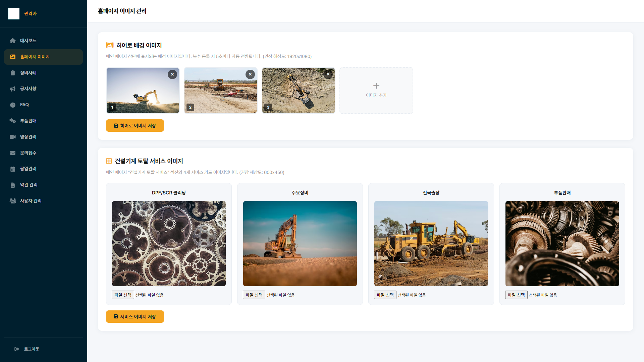Open 대시보드 menu item
The height and width of the screenshot is (362, 644).
click(44, 41)
